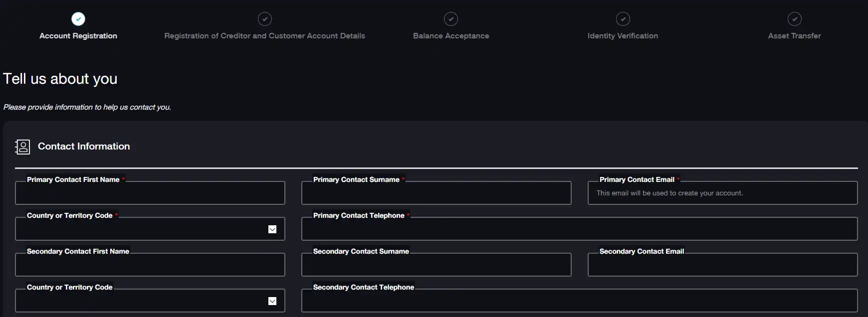868x317 pixels.
Task: Click into the Primary Contact Surname field
Action: tap(436, 193)
